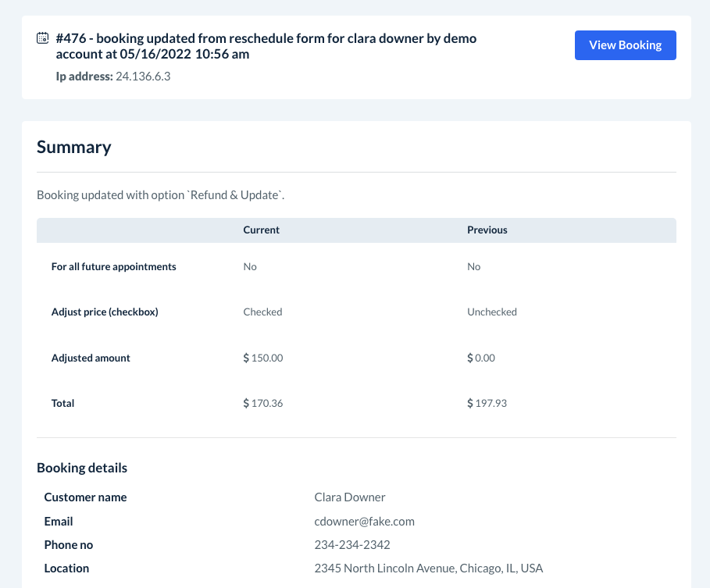The height and width of the screenshot is (588, 710).
Task: Click the email cdowner@fake.com
Action: (x=364, y=521)
